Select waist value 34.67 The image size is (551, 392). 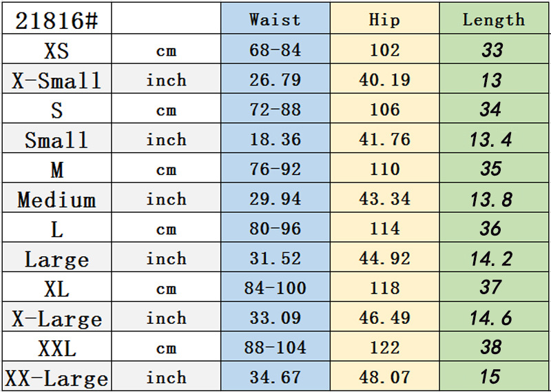[x=275, y=378]
